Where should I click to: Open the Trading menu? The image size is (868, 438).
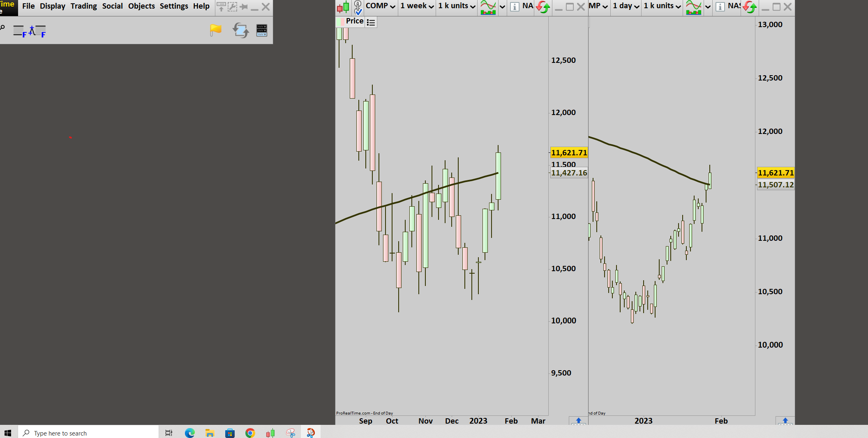click(x=84, y=6)
